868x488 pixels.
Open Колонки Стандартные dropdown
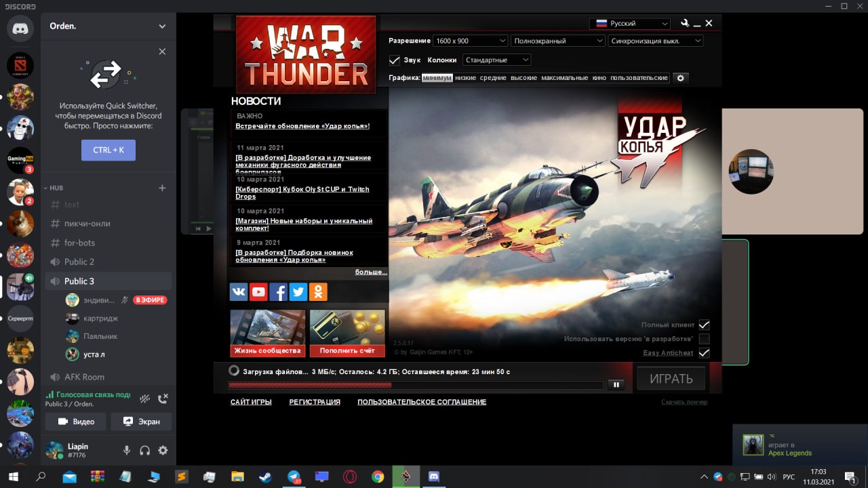(496, 60)
